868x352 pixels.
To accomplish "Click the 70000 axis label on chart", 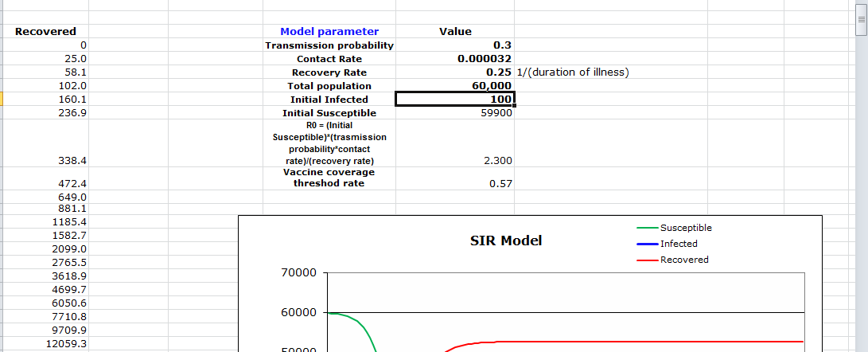I will 299,273.
